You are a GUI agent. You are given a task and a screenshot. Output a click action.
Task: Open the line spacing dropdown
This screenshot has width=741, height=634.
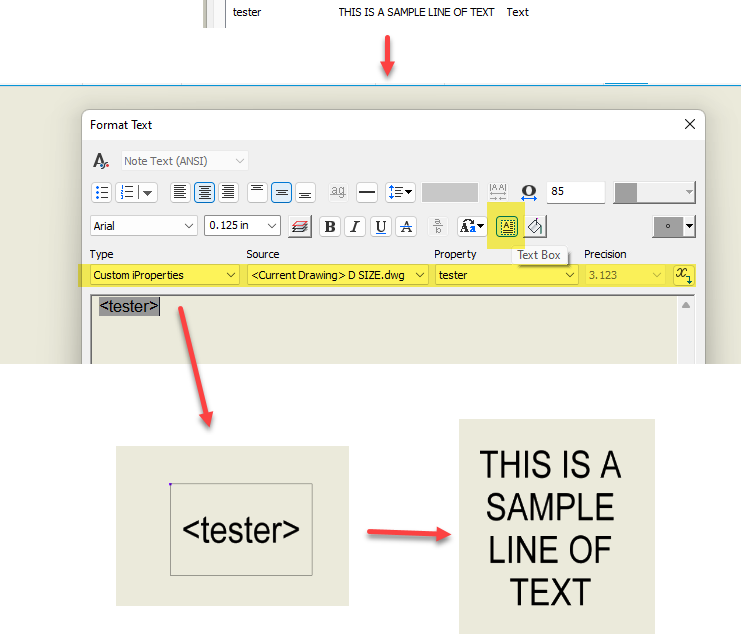point(400,192)
